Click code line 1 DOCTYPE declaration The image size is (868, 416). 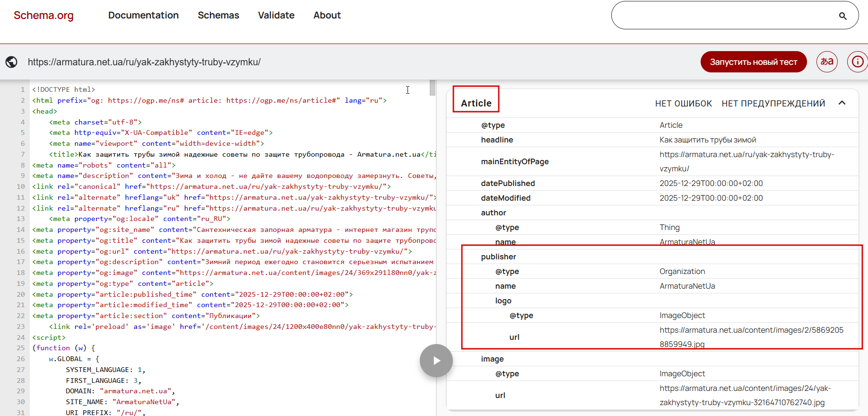click(64, 89)
